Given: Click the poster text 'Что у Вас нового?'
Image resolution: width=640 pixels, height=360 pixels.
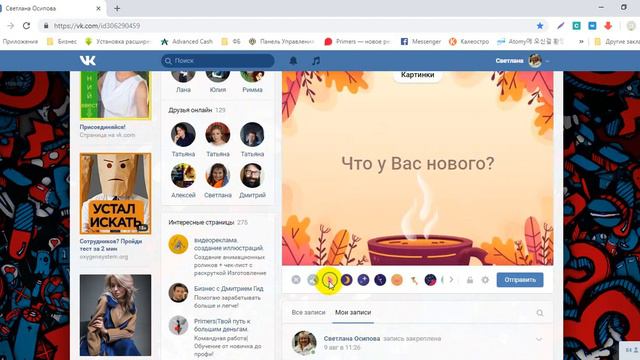Looking at the screenshot, I should 418,163.
